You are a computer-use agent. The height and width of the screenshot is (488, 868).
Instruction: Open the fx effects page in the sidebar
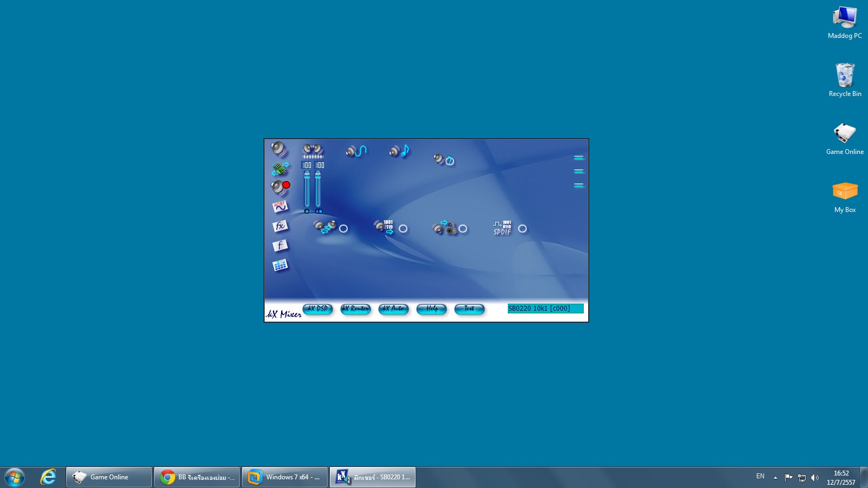pos(280,226)
